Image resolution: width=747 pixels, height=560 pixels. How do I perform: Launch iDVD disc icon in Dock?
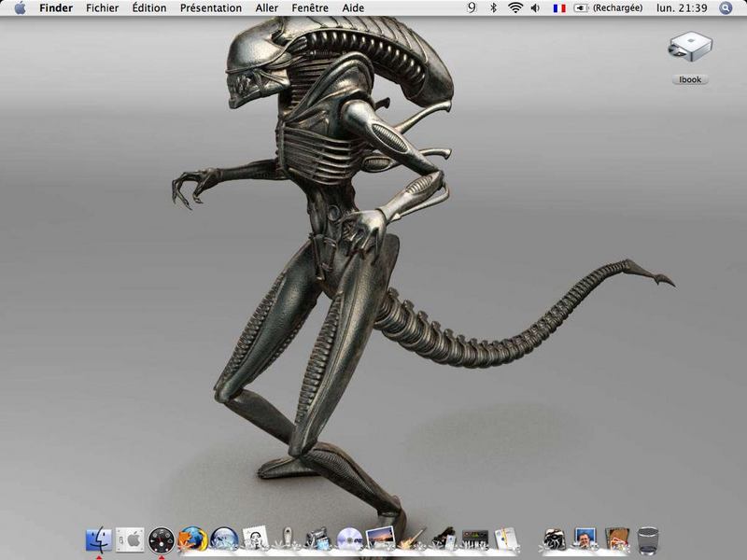(349, 539)
